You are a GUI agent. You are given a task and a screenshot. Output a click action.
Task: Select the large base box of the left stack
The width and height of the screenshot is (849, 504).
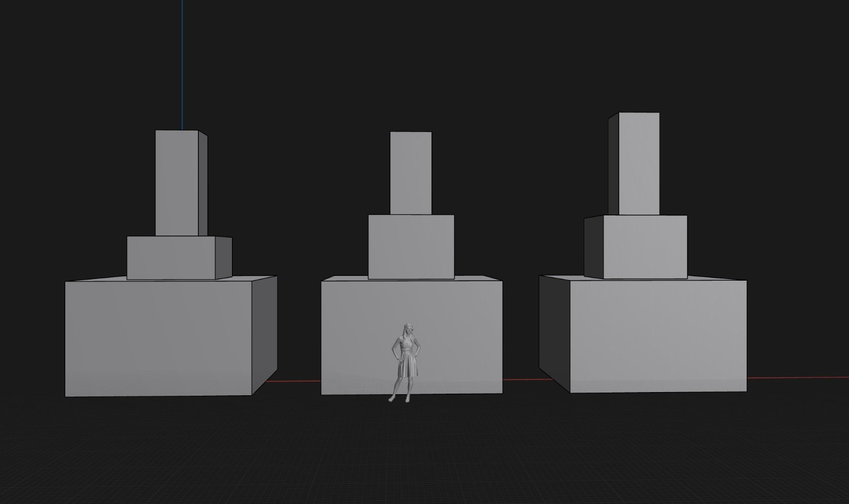(170, 336)
